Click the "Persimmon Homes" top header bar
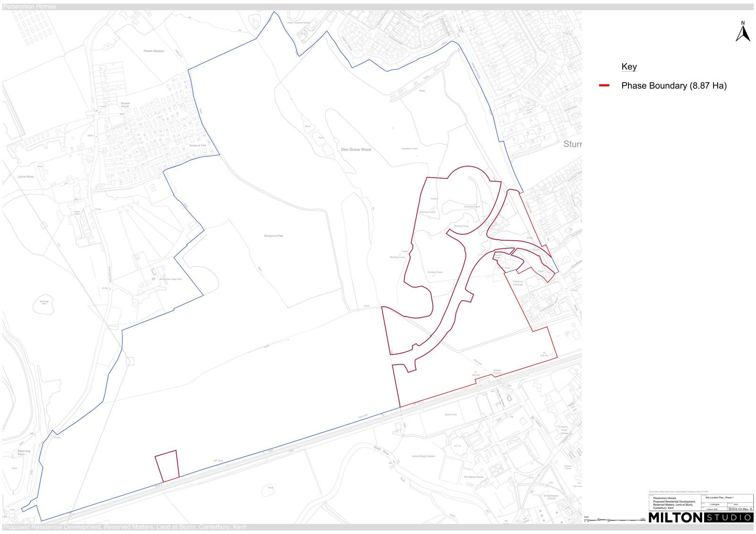Image resolution: width=756 pixels, height=534 pixels. (378, 7)
